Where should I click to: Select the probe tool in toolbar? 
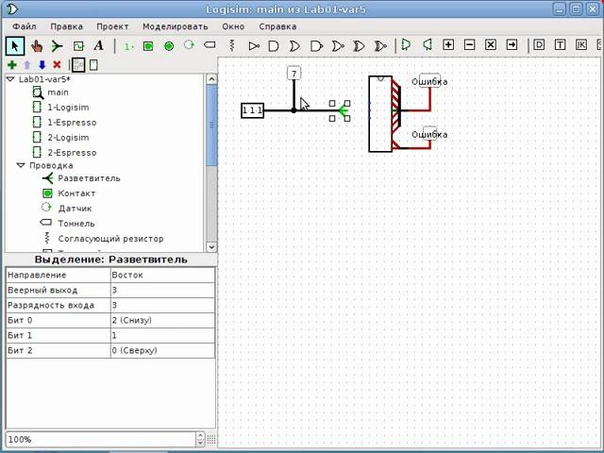[189, 45]
